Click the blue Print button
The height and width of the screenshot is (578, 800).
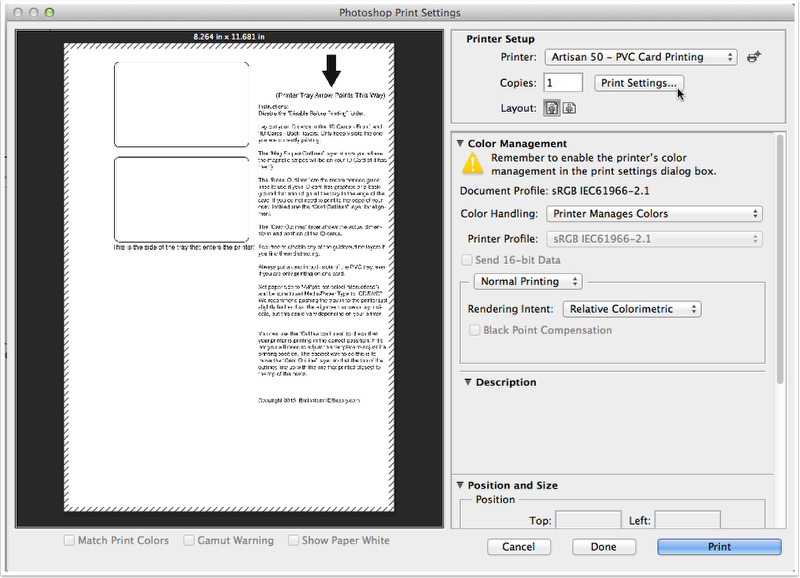click(719, 547)
